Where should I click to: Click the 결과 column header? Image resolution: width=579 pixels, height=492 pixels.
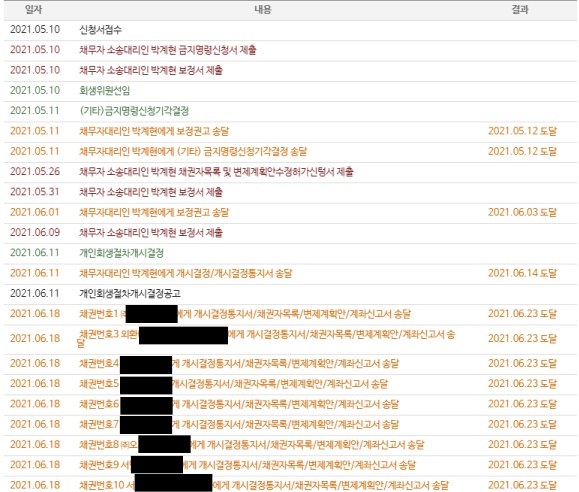click(520, 10)
